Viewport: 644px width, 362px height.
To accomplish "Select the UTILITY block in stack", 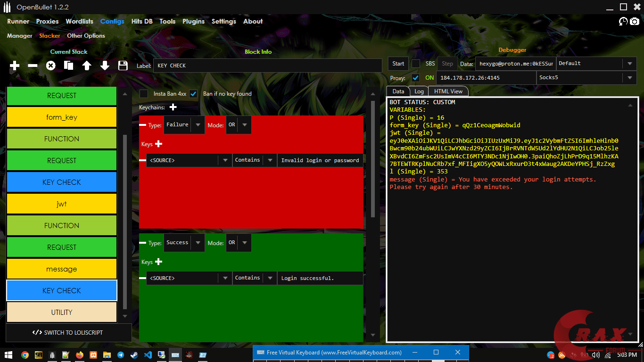I will pyautogui.click(x=62, y=313).
